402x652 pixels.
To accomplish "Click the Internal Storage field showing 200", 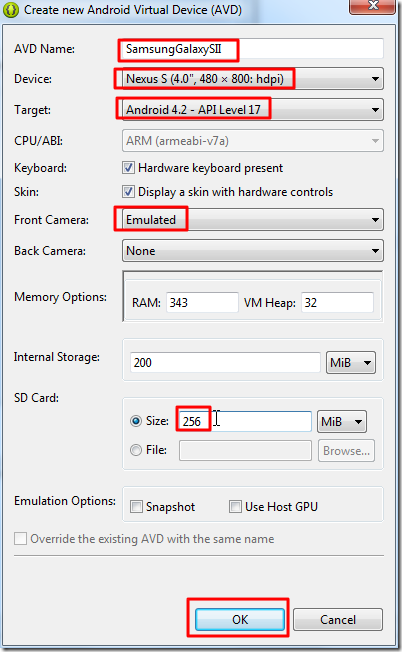I will [x=225, y=363].
